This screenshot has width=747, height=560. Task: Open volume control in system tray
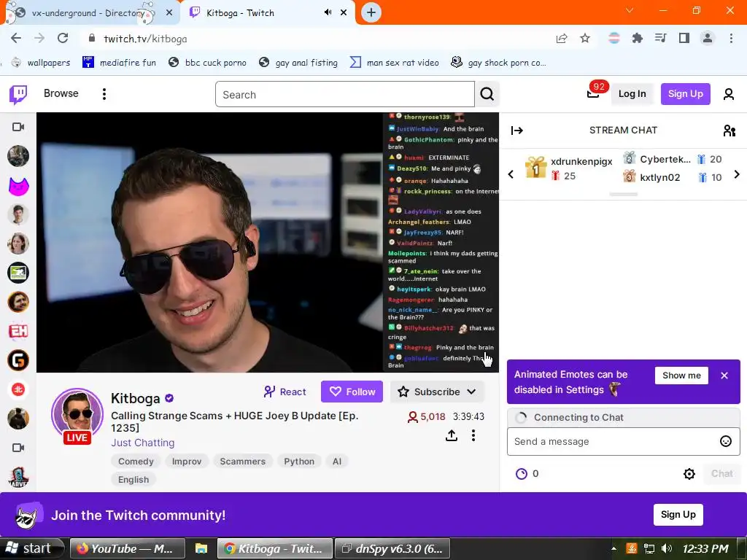point(667,548)
